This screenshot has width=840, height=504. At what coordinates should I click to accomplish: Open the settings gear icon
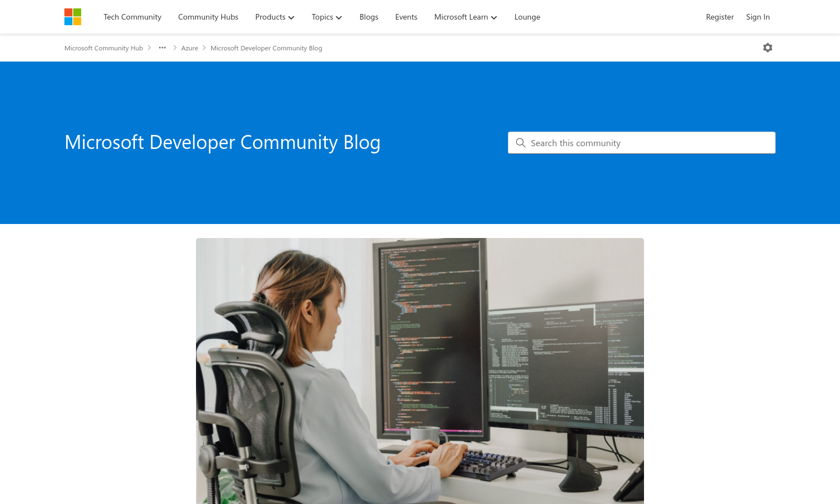[767, 48]
